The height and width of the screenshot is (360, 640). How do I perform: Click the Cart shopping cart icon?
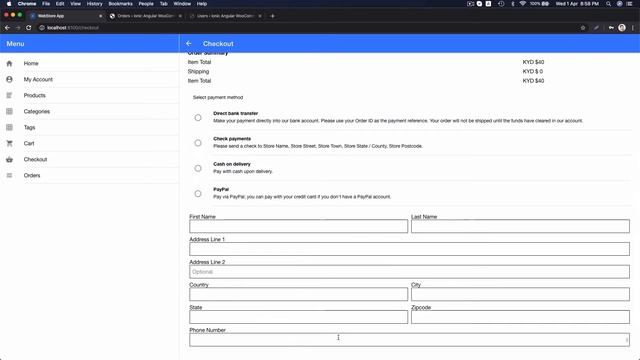[9, 143]
